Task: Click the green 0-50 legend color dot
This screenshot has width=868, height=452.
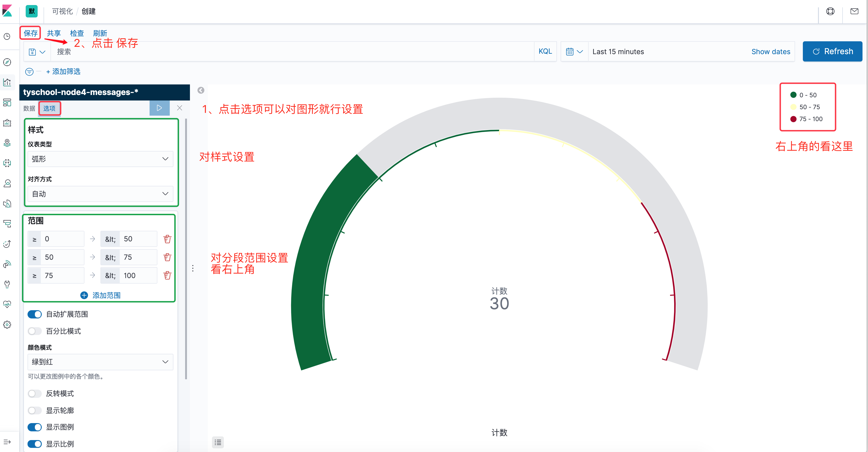Action: pyautogui.click(x=793, y=95)
